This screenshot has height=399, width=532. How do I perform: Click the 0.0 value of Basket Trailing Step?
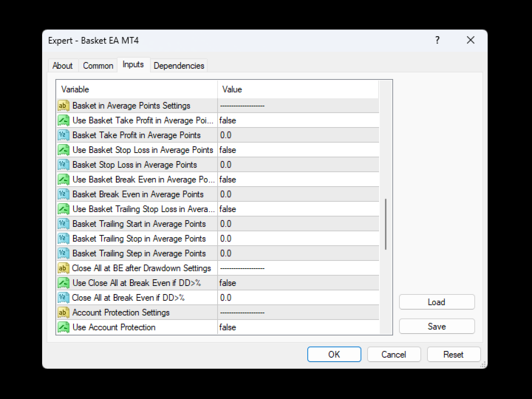pos(225,253)
